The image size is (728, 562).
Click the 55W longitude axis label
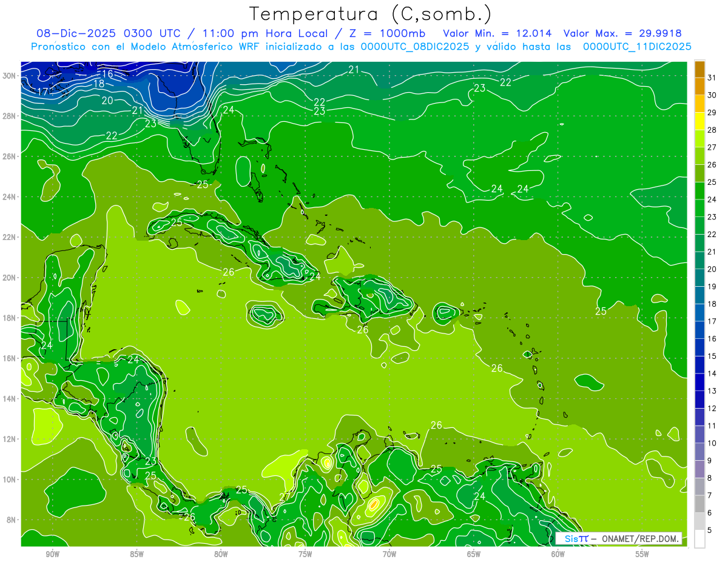click(x=642, y=554)
